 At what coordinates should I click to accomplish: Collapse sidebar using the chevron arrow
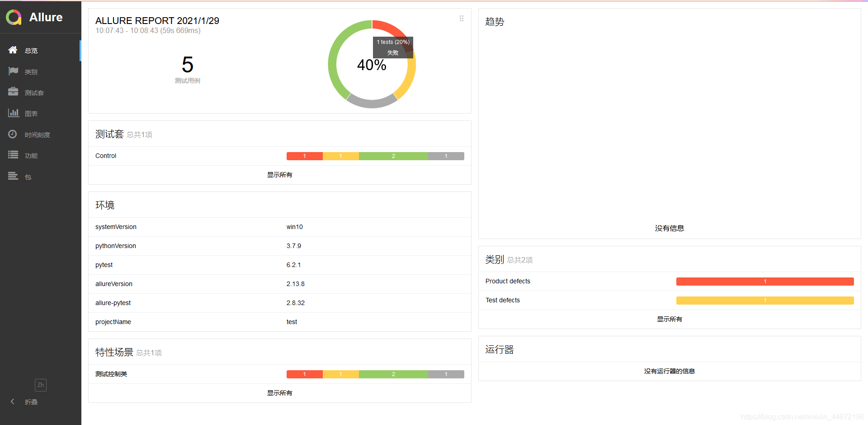tap(13, 401)
